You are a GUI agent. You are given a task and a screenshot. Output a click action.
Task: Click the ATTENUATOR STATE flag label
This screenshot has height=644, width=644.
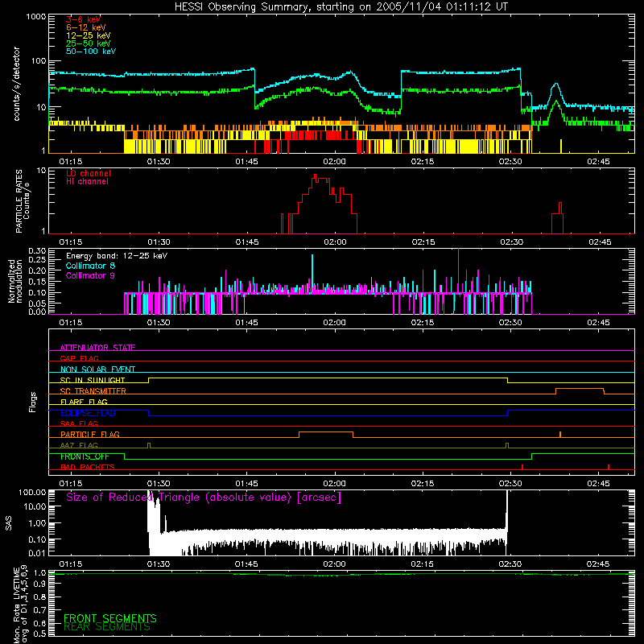(97, 348)
